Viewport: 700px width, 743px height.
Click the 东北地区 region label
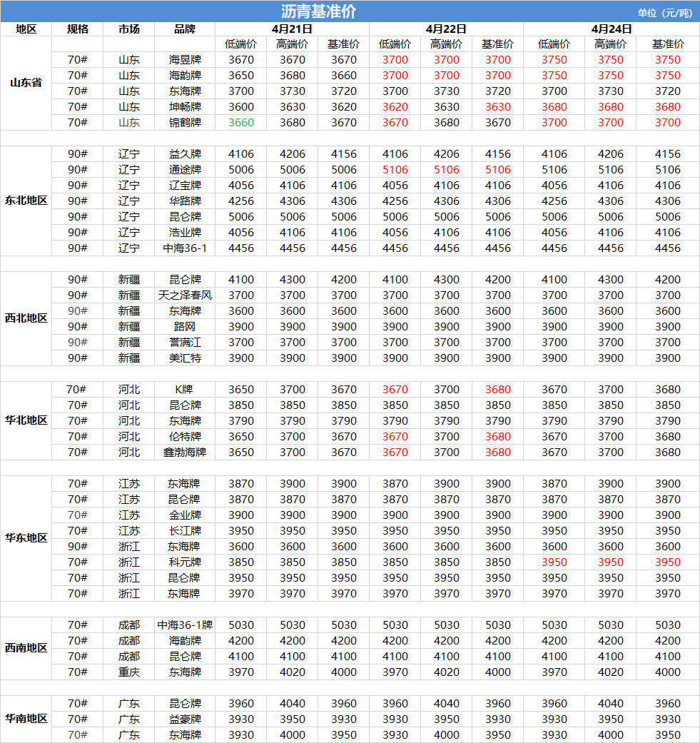(26, 201)
